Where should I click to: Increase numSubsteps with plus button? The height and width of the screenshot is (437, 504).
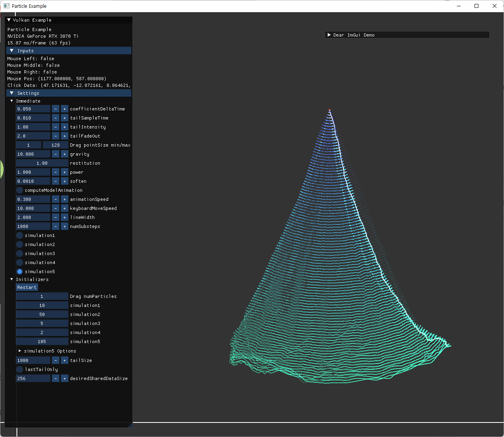64,226
